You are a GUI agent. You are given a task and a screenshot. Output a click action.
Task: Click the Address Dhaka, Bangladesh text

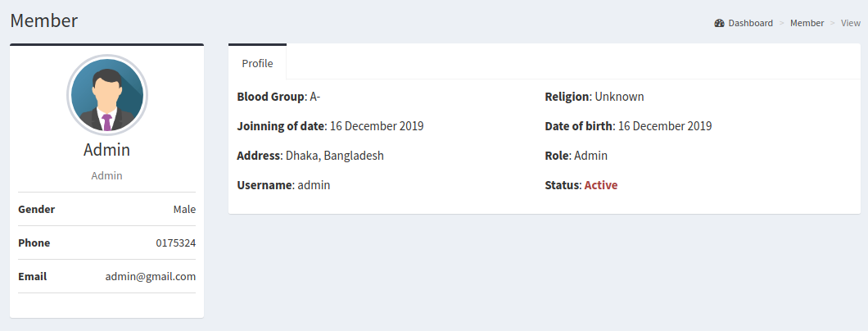335,156
